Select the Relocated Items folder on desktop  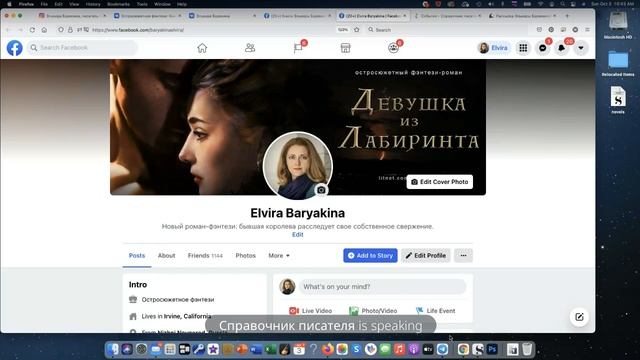coord(618,64)
